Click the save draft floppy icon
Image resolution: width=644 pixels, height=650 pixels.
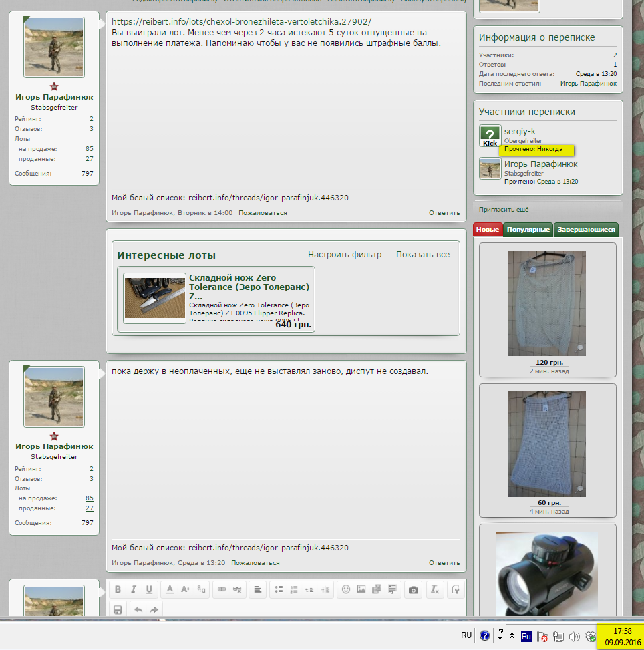pos(118,609)
